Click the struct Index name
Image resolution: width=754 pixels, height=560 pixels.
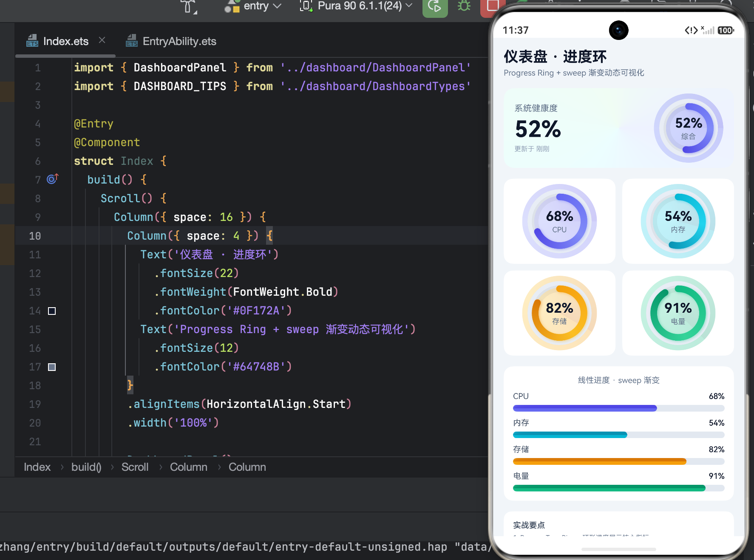click(136, 161)
